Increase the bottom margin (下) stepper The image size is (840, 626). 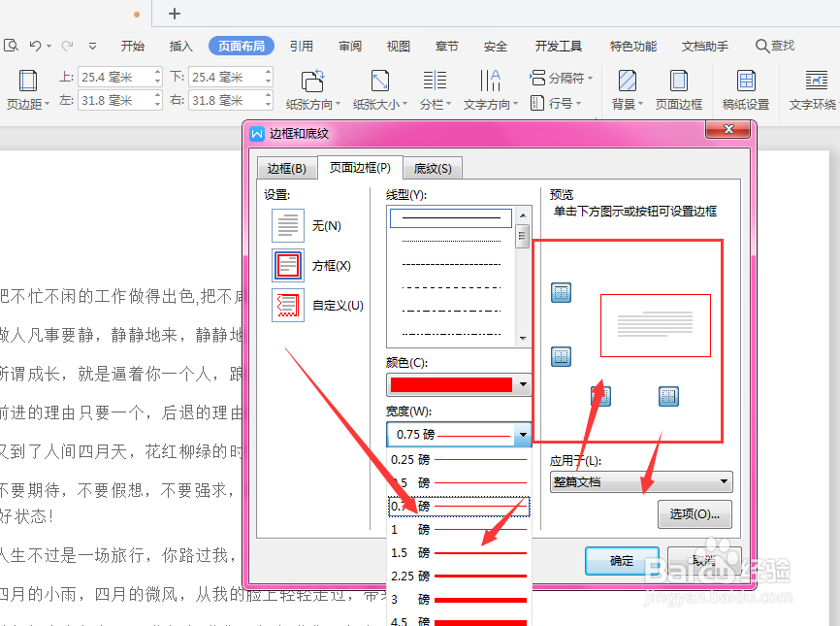(268, 72)
